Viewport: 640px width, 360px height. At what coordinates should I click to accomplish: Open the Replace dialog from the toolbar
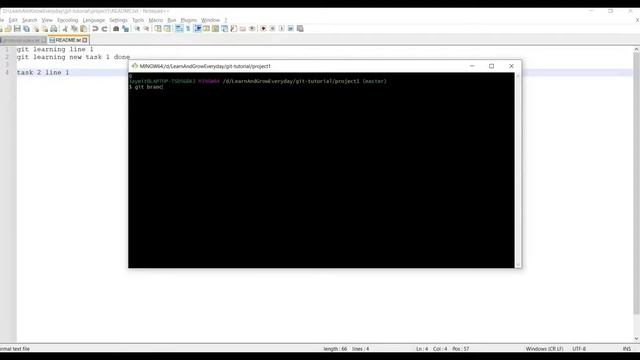pyautogui.click(x=125, y=29)
